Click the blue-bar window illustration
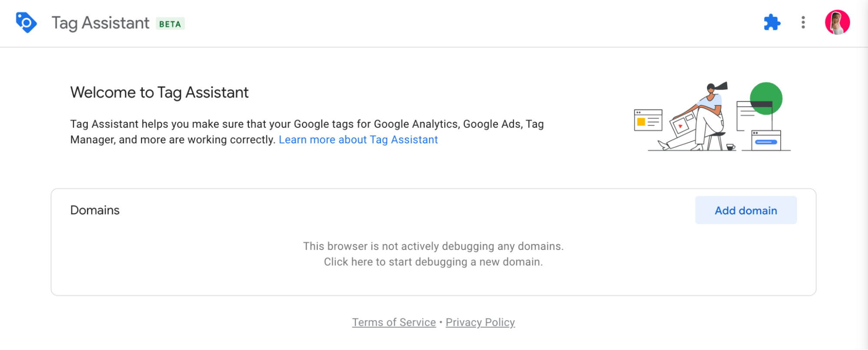This screenshot has height=350, width=868. click(x=766, y=140)
